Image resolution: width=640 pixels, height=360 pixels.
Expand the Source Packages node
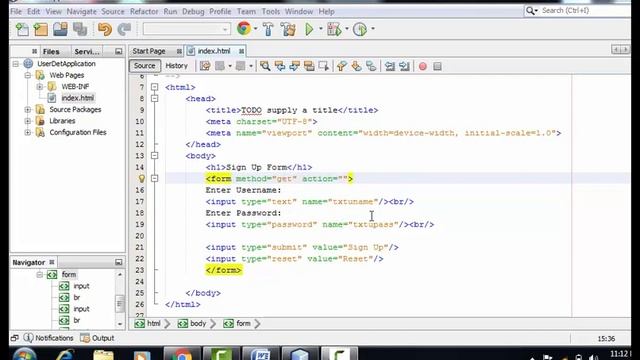click(x=27, y=109)
